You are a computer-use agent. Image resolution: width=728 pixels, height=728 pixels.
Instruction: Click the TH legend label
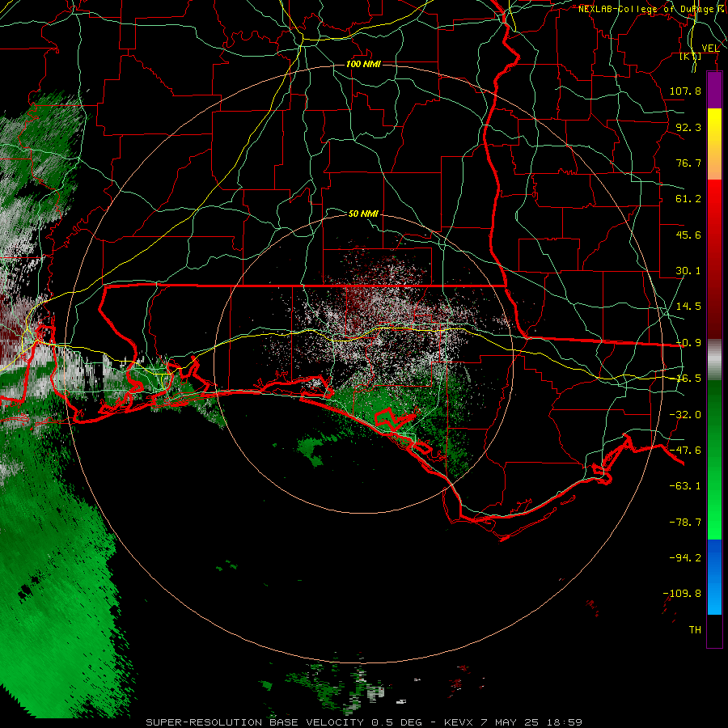coord(695,630)
